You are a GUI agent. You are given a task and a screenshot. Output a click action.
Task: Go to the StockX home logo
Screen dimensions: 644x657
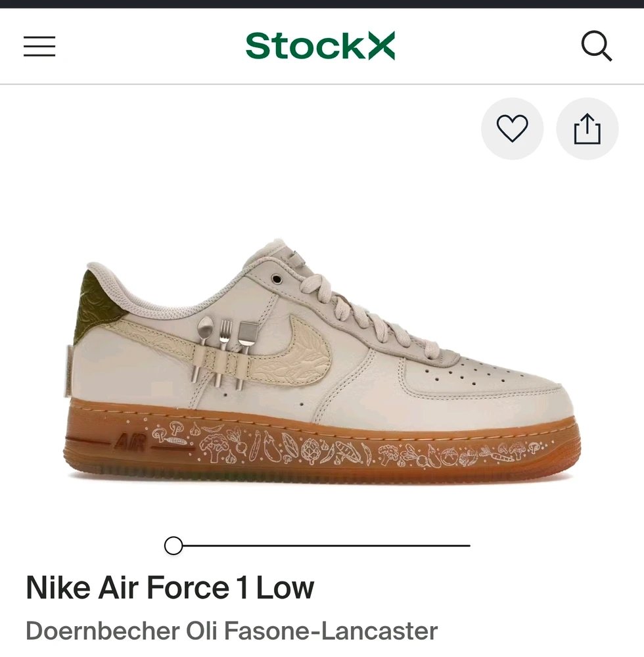pyautogui.click(x=321, y=47)
